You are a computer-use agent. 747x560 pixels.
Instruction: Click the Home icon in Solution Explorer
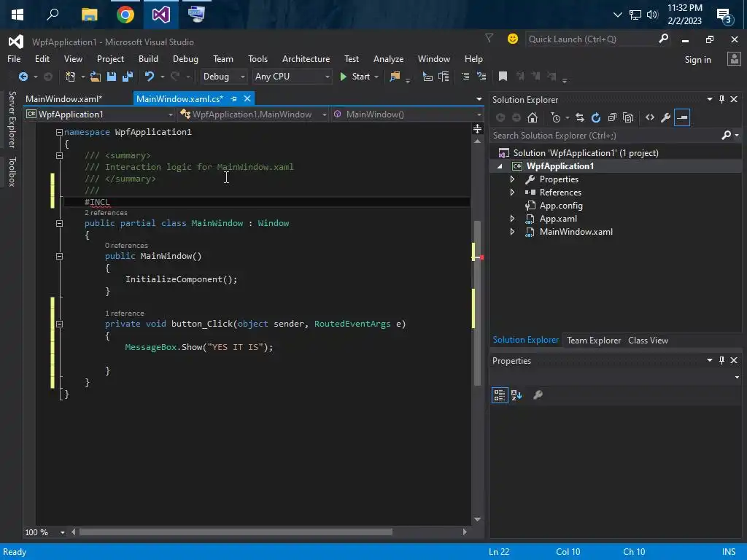tap(533, 117)
